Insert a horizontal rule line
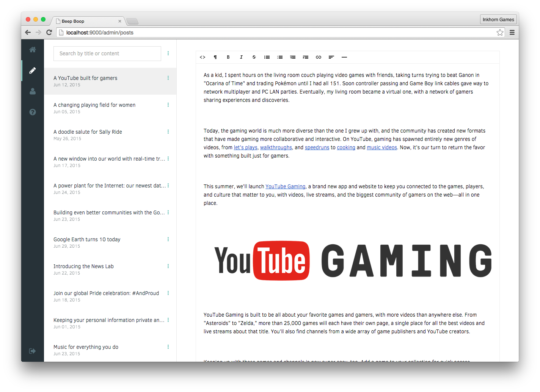This screenshot has height=392, width=540. click(x=344, y=57)
